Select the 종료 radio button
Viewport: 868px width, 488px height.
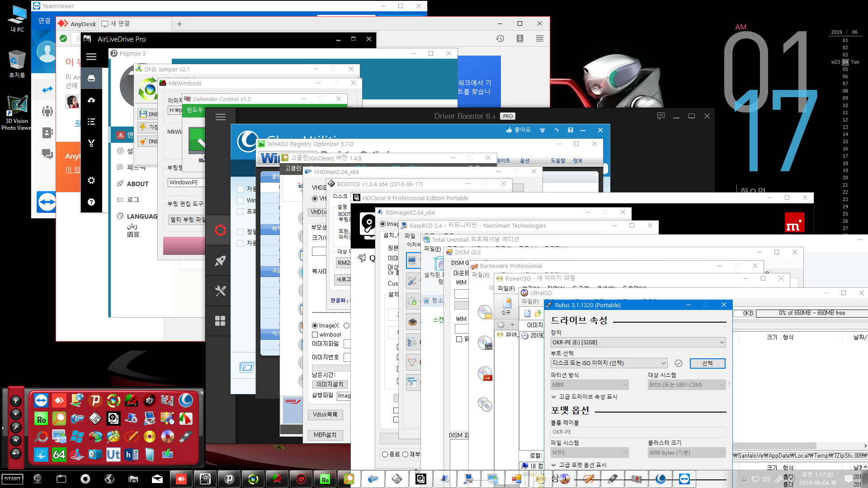pos(385,454)
